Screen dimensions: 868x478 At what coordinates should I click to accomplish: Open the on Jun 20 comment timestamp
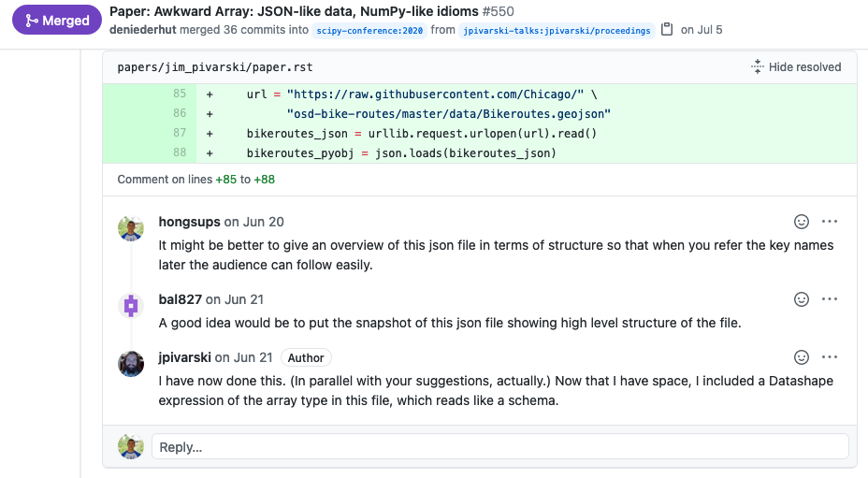point(253,222)
